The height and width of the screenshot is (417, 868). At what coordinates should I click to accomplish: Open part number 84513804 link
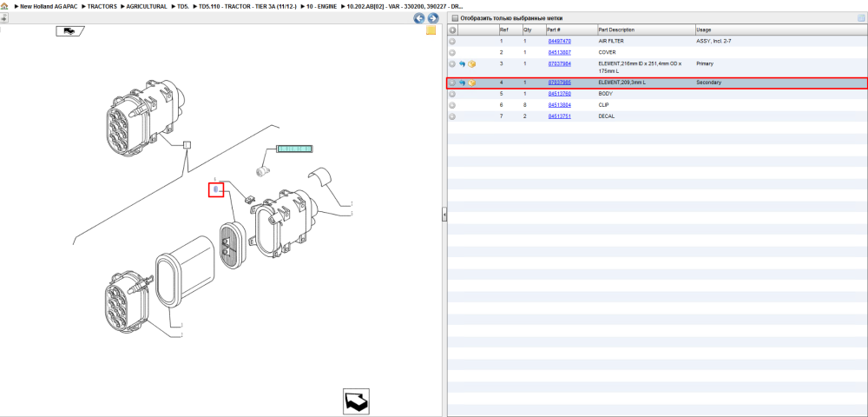point(560,105)
